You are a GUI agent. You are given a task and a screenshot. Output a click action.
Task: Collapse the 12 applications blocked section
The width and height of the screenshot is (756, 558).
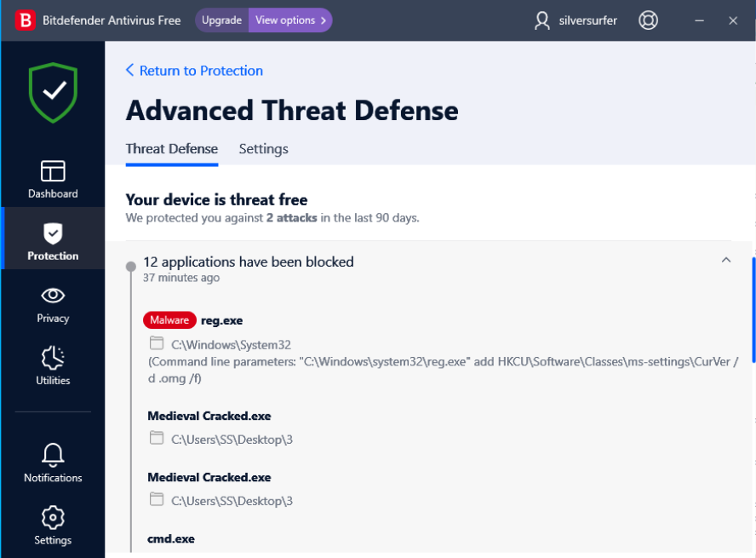(x=726, y=260)
